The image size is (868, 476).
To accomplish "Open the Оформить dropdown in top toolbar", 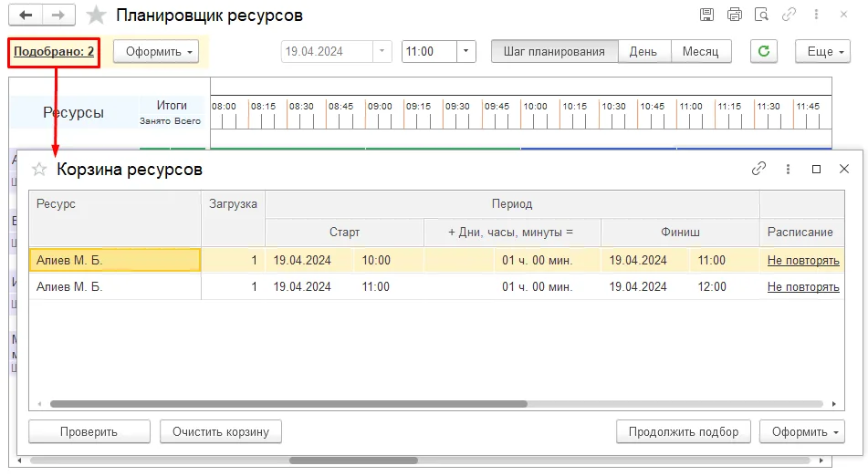I will pyautogui.click(x=156, y=51).
